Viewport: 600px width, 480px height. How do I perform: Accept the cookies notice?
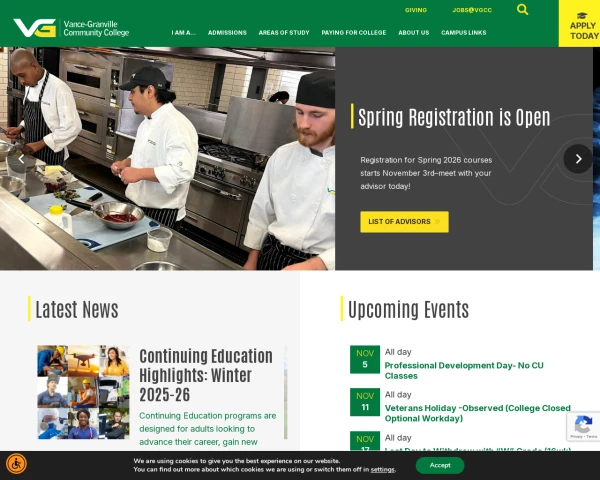(440, 465)
